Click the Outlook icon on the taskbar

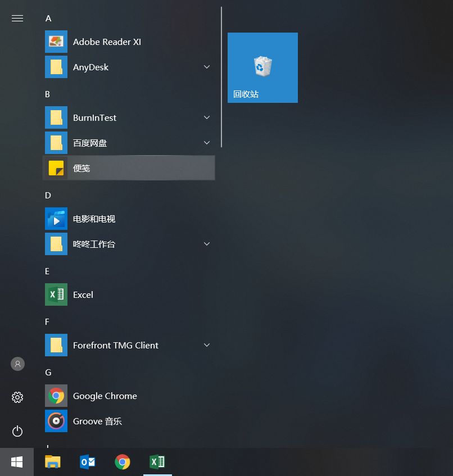[x=88, y=462]
